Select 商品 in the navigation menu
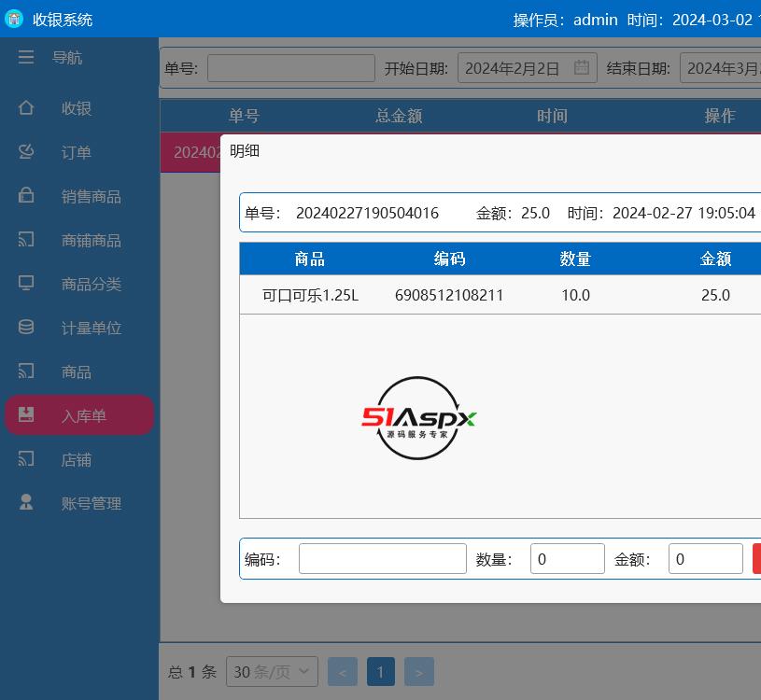Screen dimensions: 761x700 pos(77,372)
